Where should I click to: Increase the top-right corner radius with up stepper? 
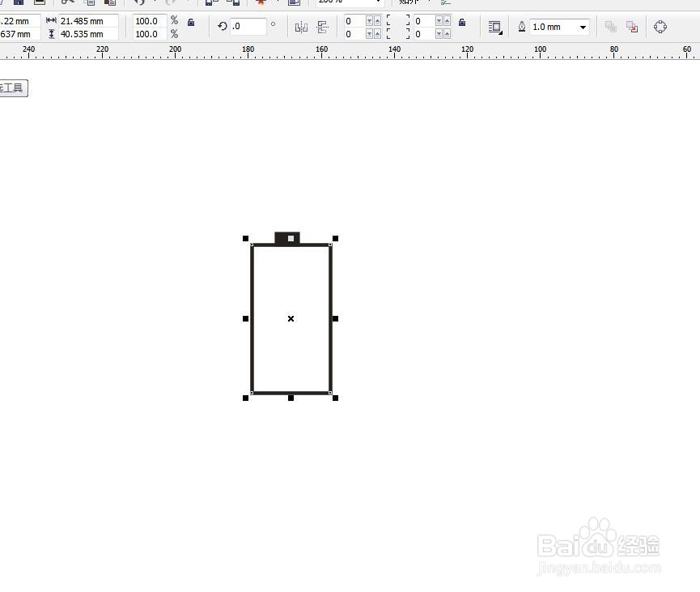(x=447, y=21)
